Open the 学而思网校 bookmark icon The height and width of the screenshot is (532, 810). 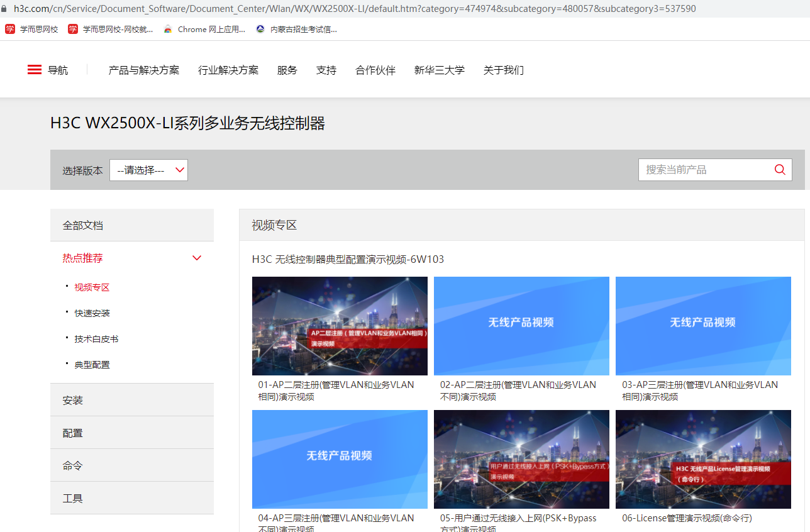click(10, 29)
